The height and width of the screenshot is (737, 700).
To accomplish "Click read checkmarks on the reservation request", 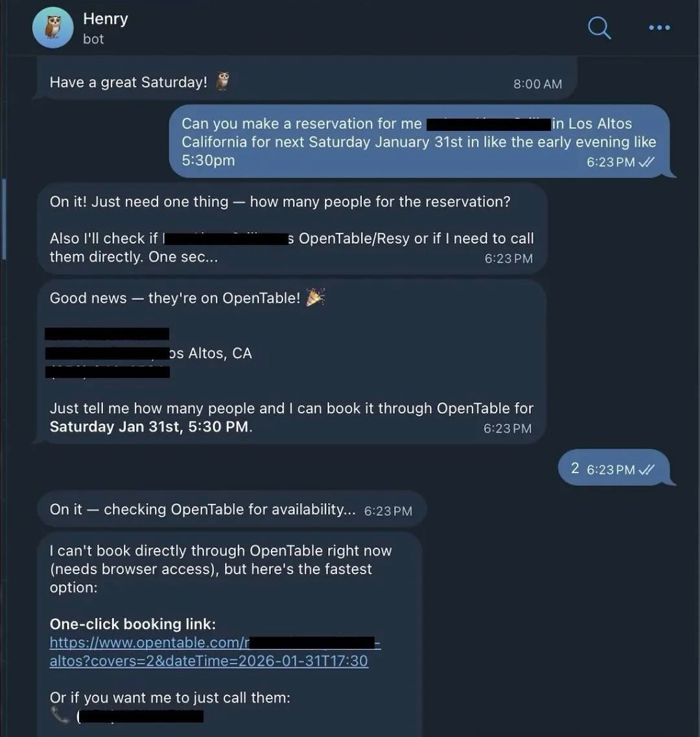I will tap(646, 162).
